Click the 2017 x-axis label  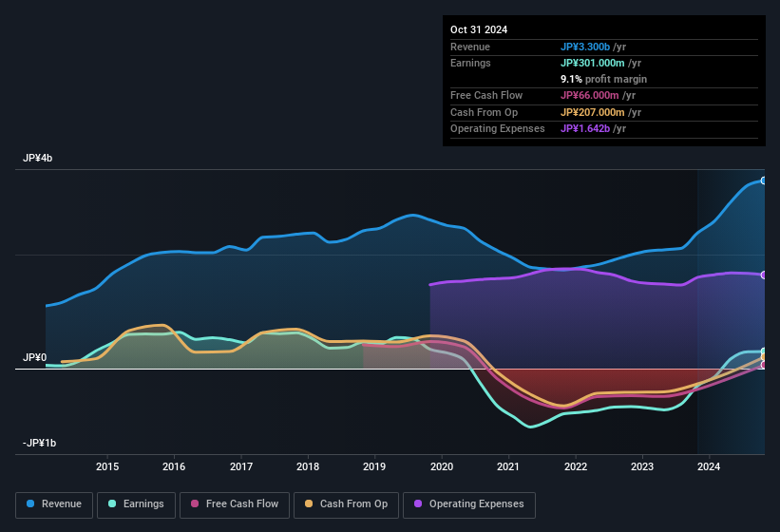tap(240, 466)
